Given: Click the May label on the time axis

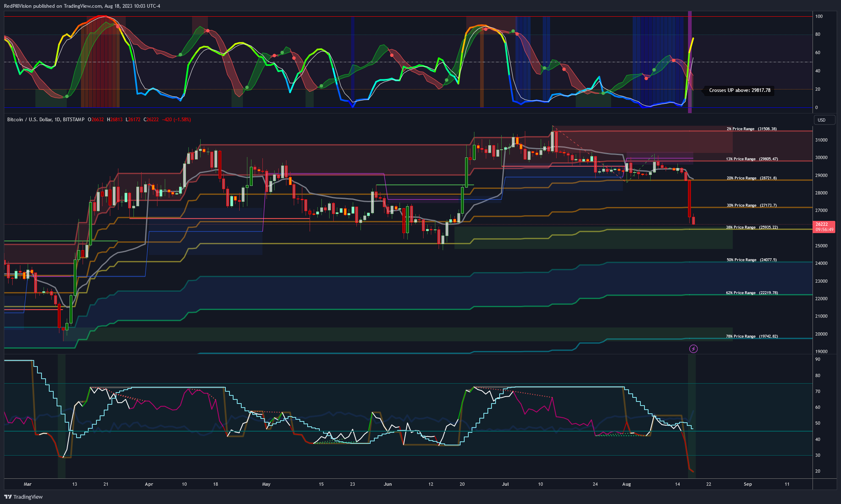Looking at the screenshot, I should 266,484.
